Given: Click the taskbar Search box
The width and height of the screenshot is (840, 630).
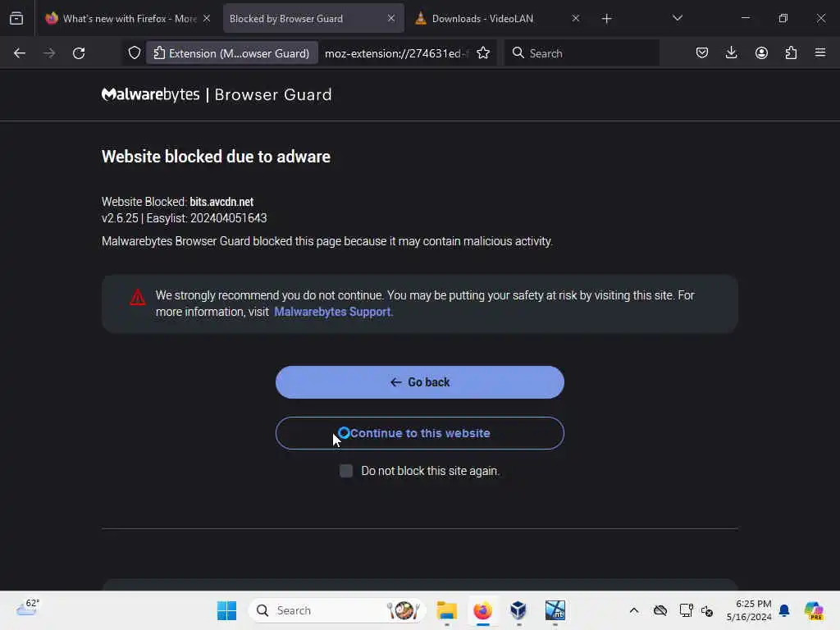Looking at the screenshot, I should click(x=336, y=610).
